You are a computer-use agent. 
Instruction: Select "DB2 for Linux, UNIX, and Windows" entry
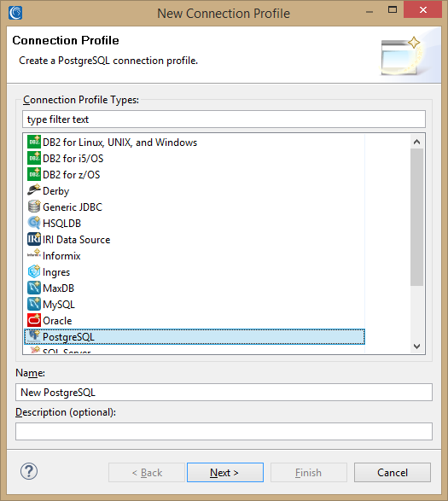click(x=119, y=143)
